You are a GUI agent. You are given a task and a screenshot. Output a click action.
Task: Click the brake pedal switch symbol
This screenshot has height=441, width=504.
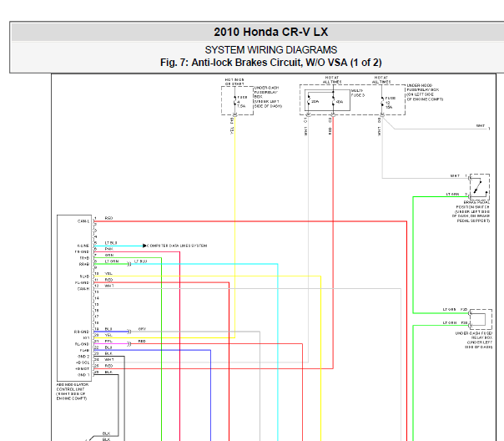pyautogui.click(x=480, y=186)
